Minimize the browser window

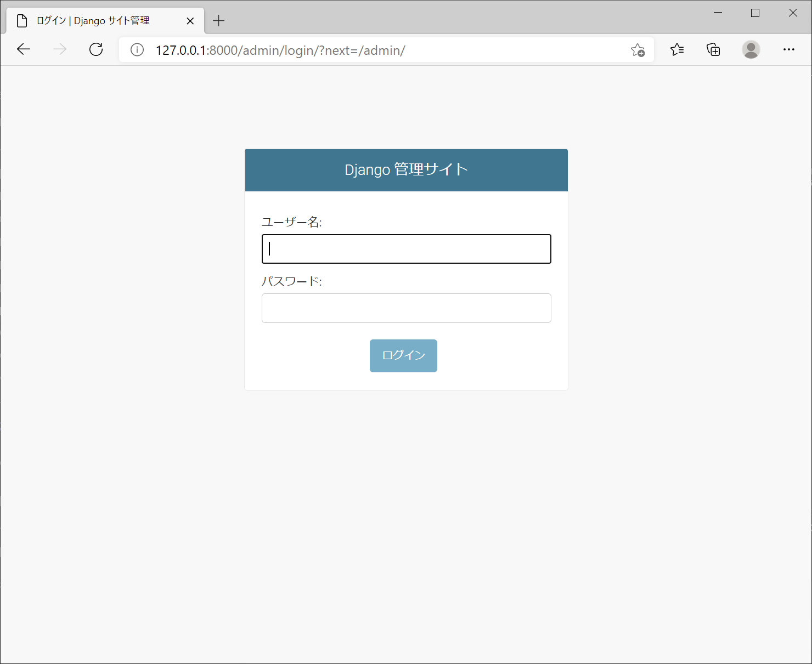[718, 13]
